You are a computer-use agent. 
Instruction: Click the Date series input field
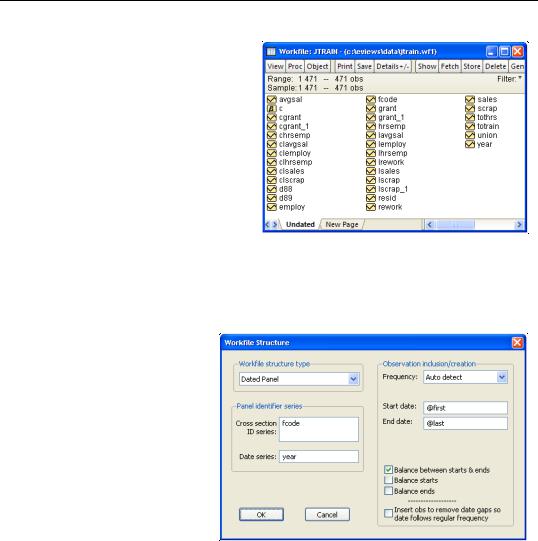[319, 456]
